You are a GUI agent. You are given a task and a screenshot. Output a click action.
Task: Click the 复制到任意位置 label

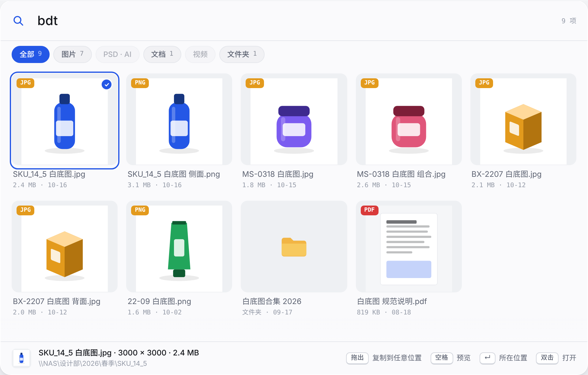pyautogui.click(x=397, y=358)
